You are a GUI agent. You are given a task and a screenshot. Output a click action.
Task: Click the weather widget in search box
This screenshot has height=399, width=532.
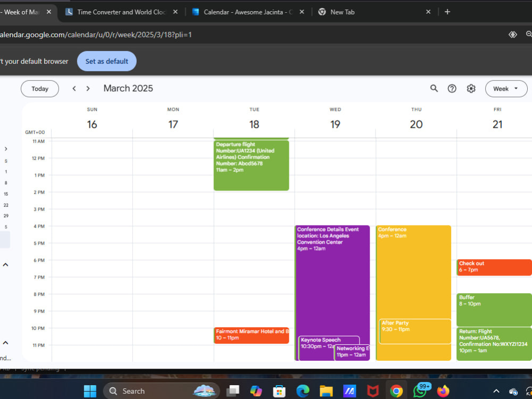point(205,390)
